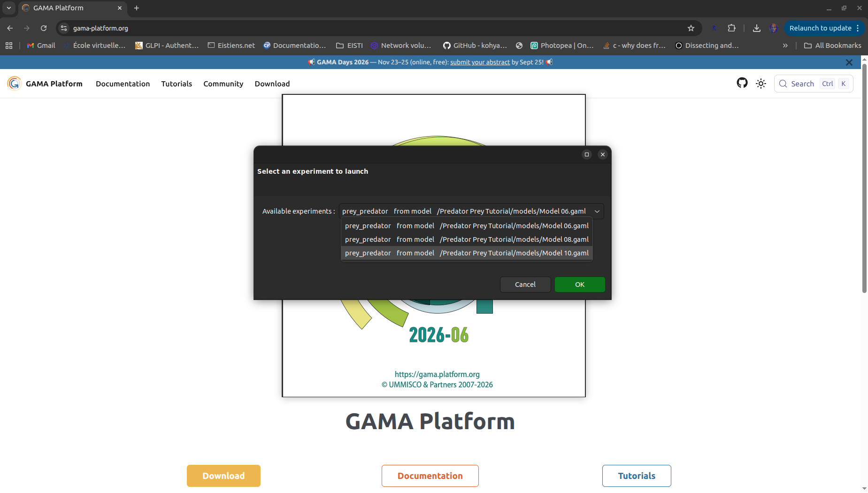Screen dimensions: 868x493
Task: Go back to previous page
Action: coord(10,28)
